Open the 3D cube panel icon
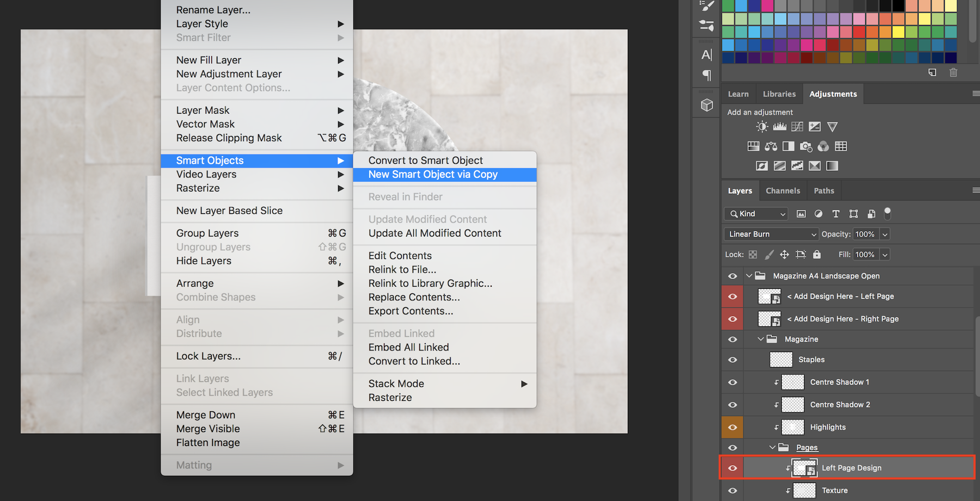This screenshot has height=501, width=980. (707, 105)
